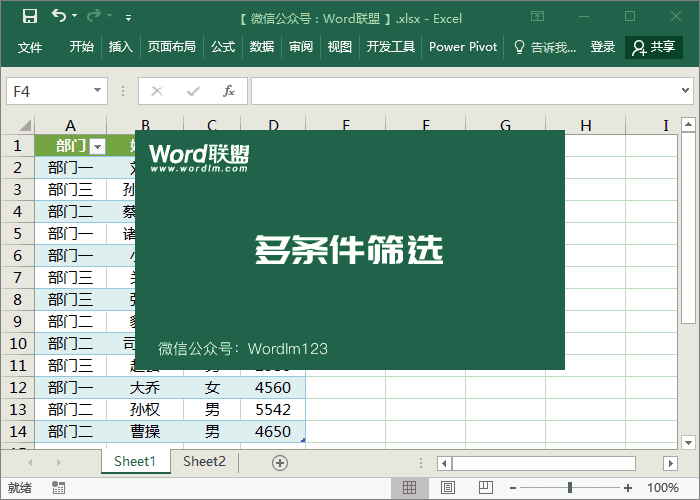Switch to Page Layout view mode
The image size is (700, 500).
pyautogui.click(x=445, y=488)
